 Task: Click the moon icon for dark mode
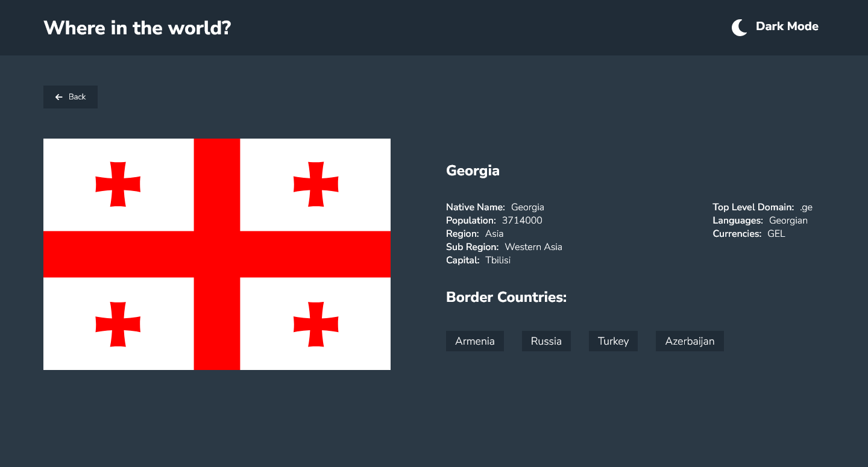coord(738,27)
